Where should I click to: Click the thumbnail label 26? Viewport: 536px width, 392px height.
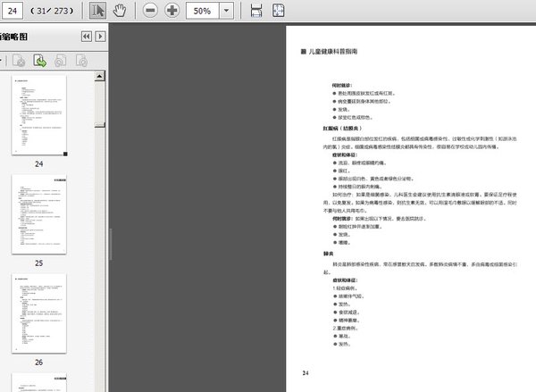pos(39,363)
